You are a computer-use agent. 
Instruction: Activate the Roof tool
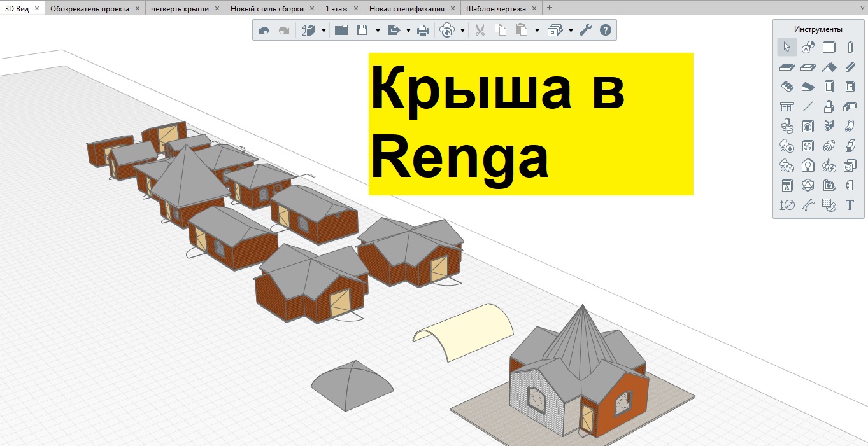pyautogui.click(x=829, y=66)
